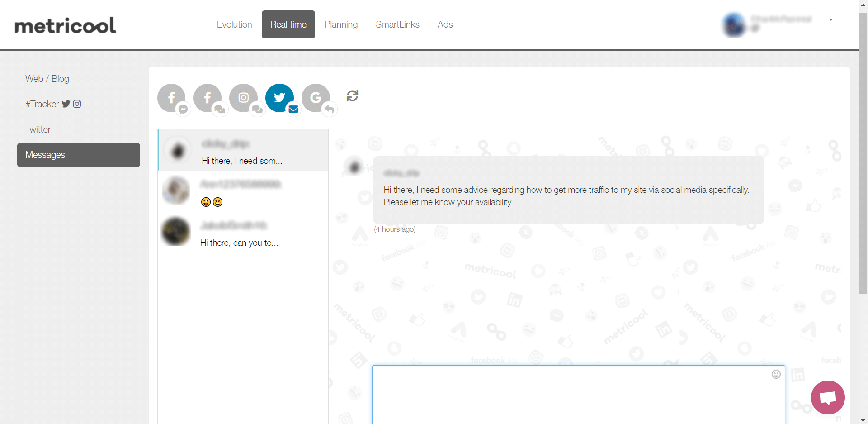
Task: Open Web / Blog in sidebar
Action: 47,79
